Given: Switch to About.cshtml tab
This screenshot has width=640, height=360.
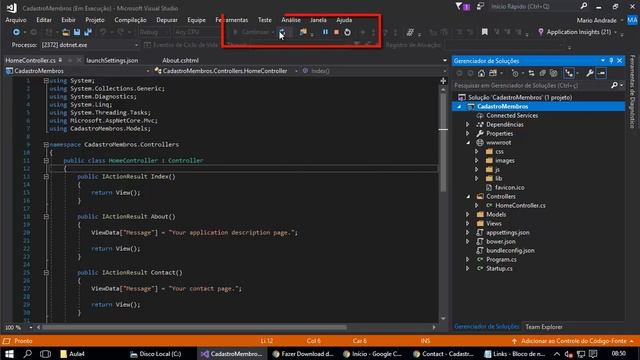Looking at the screenshot, I should click(180, 60).
